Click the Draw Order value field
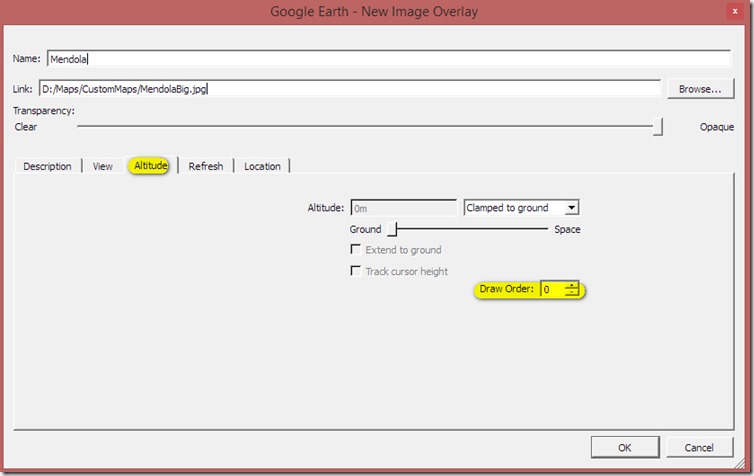754x476 pixels. (553, 289)
